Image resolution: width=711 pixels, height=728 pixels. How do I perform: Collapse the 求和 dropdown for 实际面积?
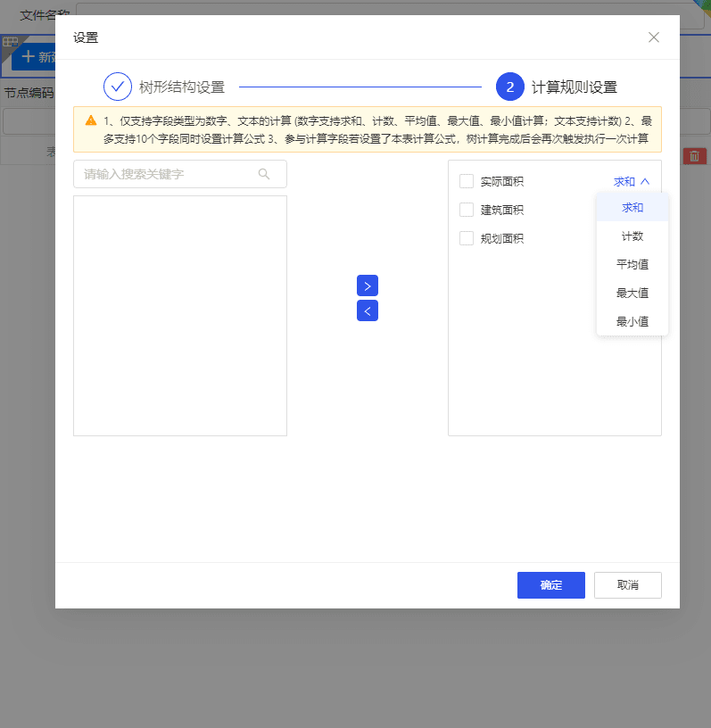click(x=632, y=181)
